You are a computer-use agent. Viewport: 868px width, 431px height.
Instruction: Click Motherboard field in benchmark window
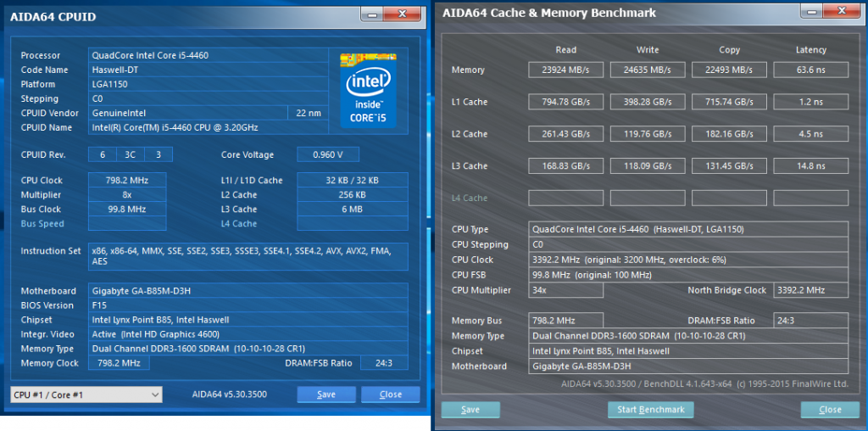[688, 367]
